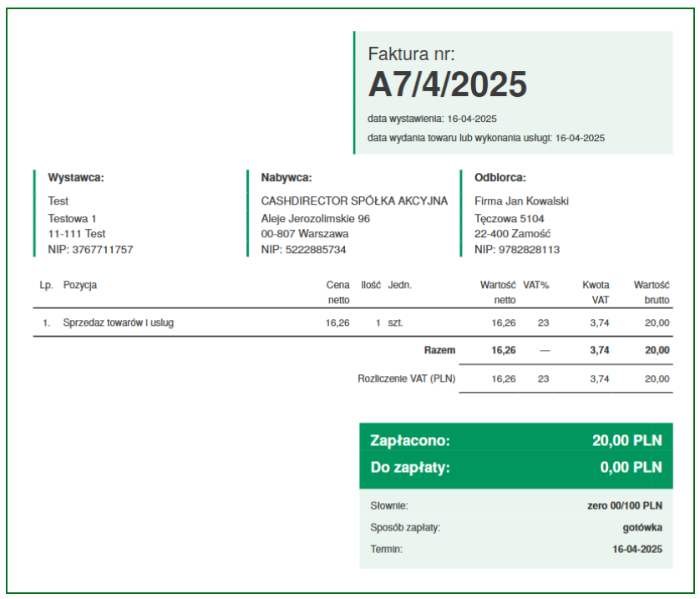The height and width of the screenshot is (599, 700).
Task: Click buyer city '00-807 Warszawa'
Action: 304,234
